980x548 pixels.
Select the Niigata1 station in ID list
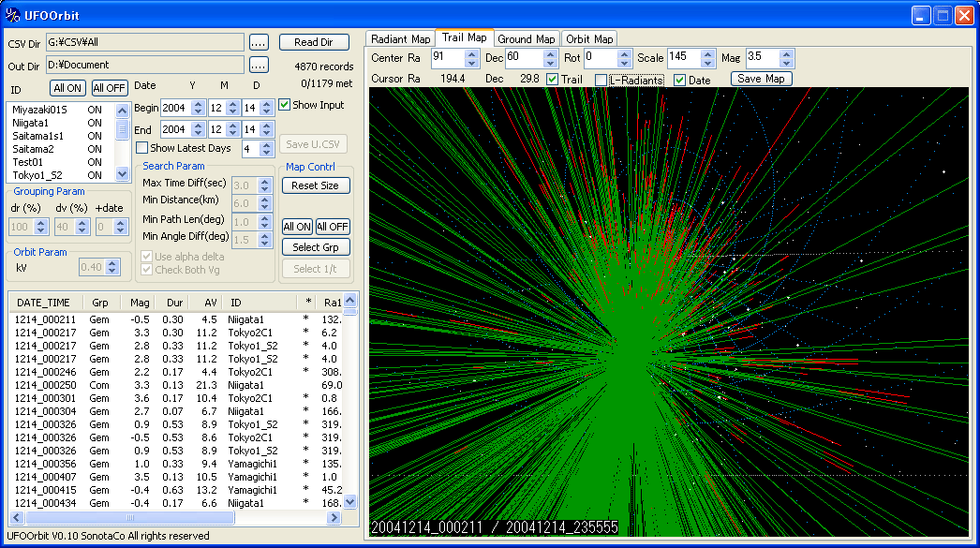(31, 123)
